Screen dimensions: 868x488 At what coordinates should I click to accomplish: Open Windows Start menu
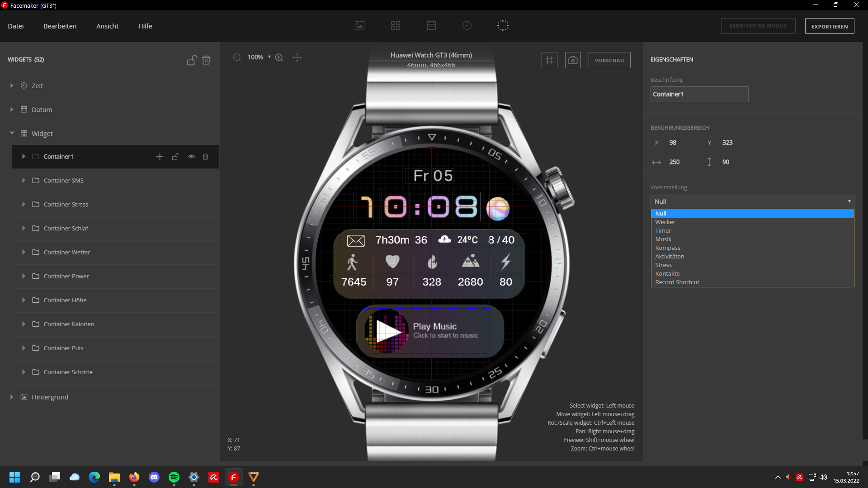(14, 477)
